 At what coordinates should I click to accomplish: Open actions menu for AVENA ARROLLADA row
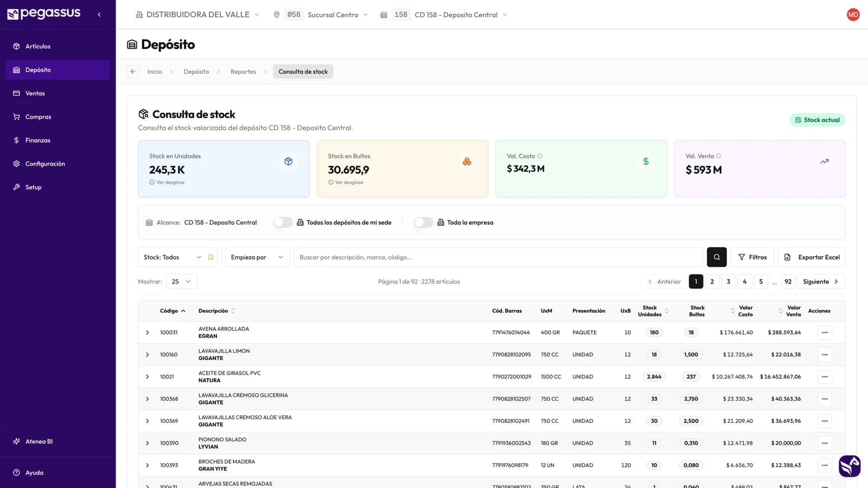(x=825, y=332)
